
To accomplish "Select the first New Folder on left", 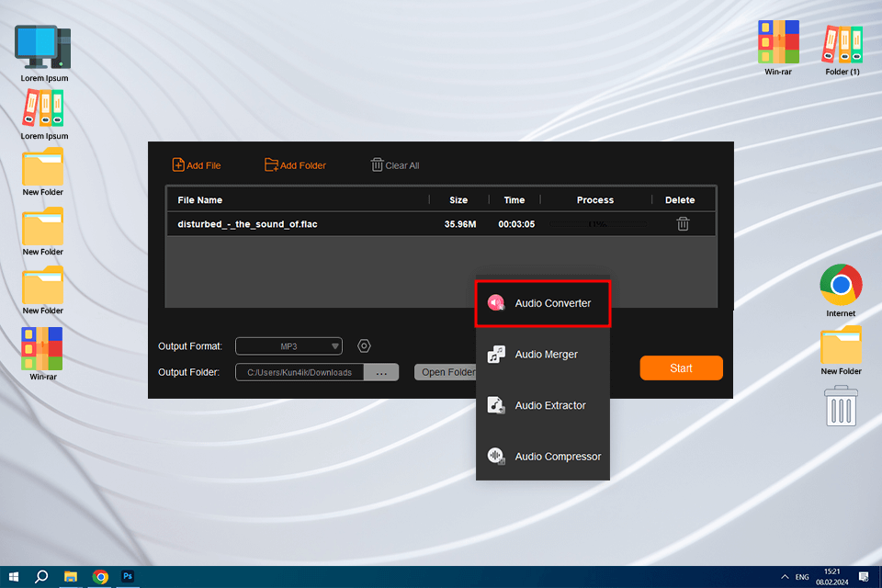I will (43, 172).
